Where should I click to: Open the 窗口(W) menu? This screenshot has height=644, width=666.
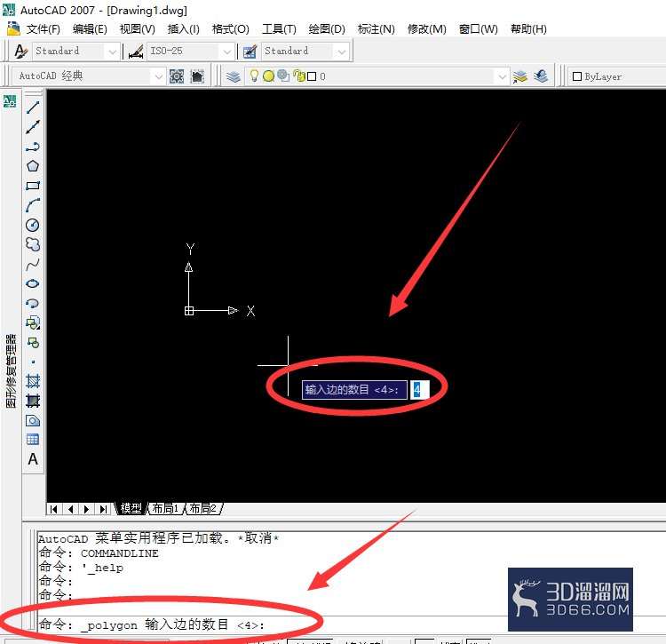click(x=479, y=29)
